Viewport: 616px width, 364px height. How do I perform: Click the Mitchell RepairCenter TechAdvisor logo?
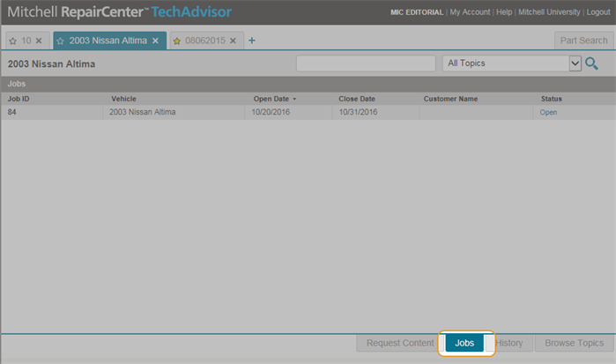point(120,12)
